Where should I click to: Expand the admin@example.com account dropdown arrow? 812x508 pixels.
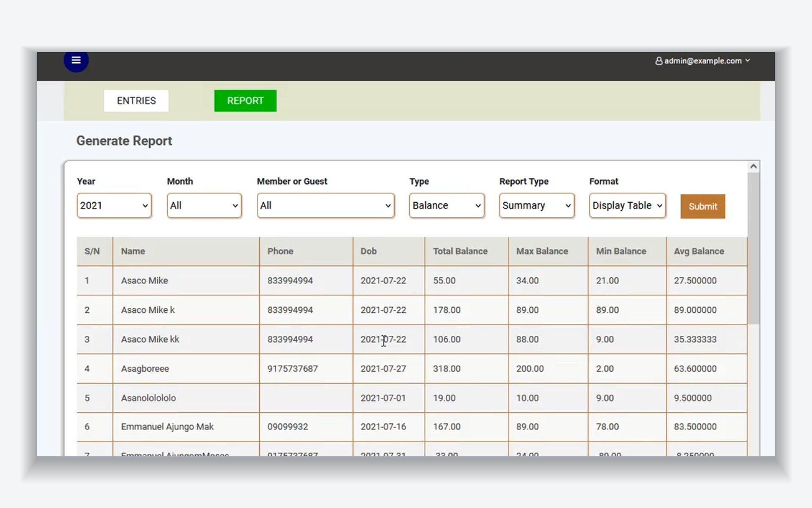pyautogui.click(x=747, y=61)
